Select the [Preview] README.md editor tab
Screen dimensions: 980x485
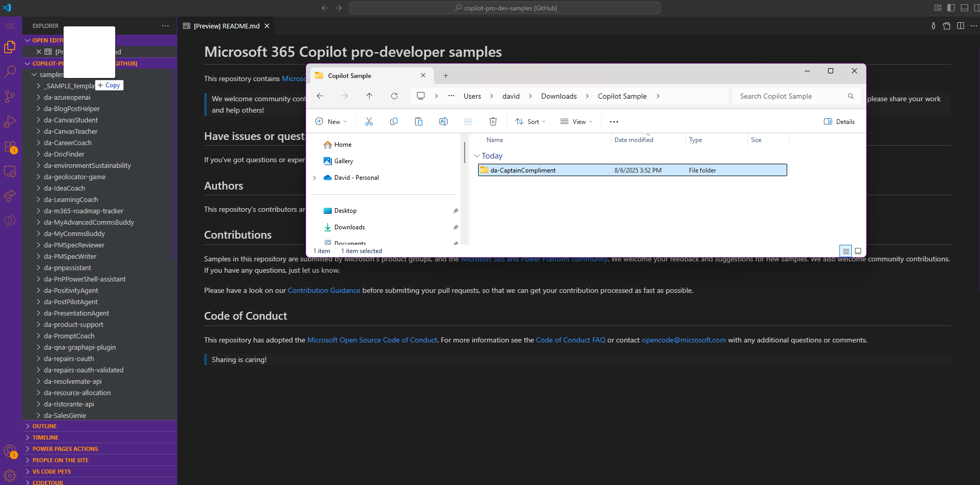[x=226, y=26]
